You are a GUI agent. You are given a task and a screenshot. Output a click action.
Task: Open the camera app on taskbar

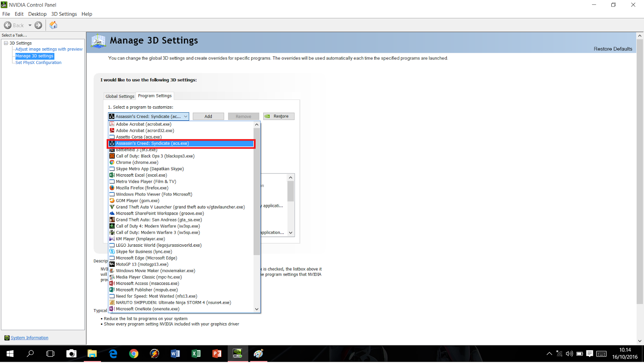click(x=71, y=354)
